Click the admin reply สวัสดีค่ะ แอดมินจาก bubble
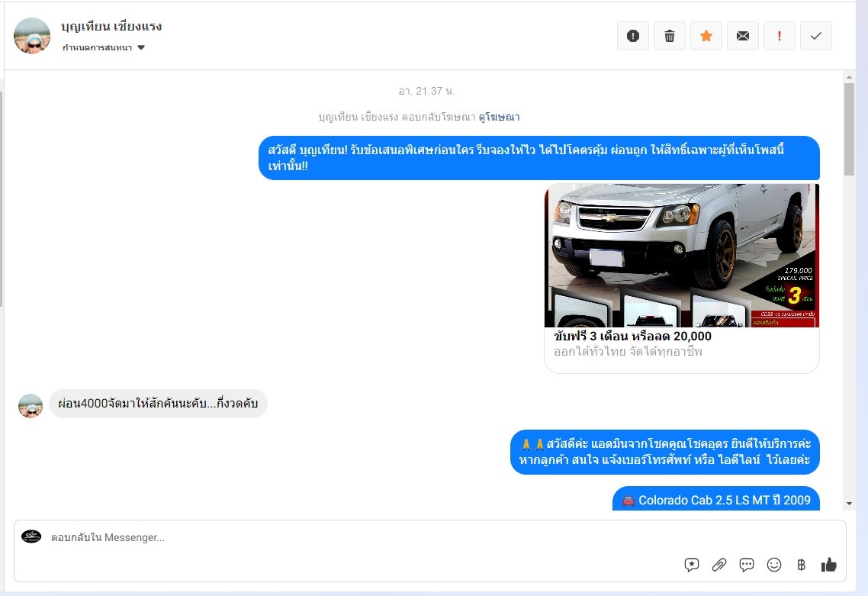868x596 pixels. point(665,452)
